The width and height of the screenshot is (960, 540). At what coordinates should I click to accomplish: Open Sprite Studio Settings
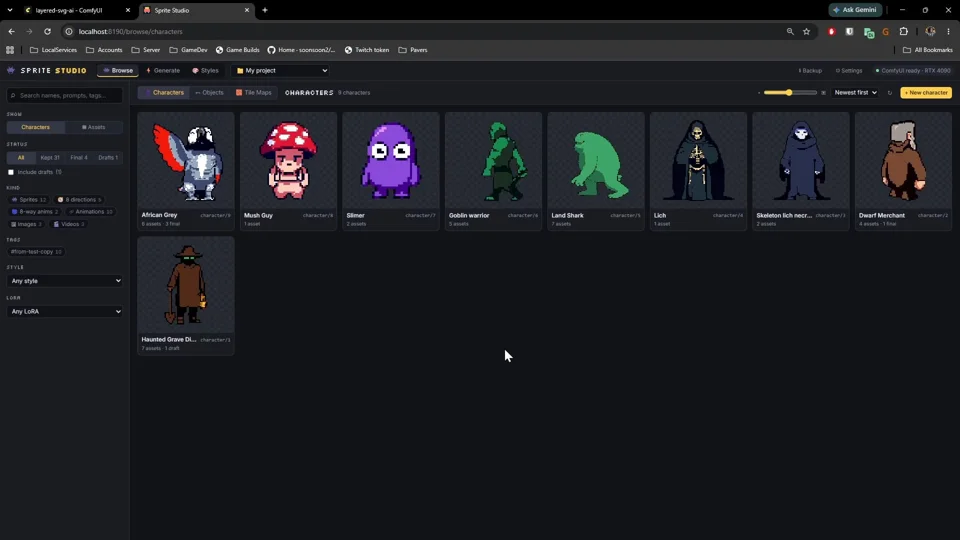click(849, 70)
